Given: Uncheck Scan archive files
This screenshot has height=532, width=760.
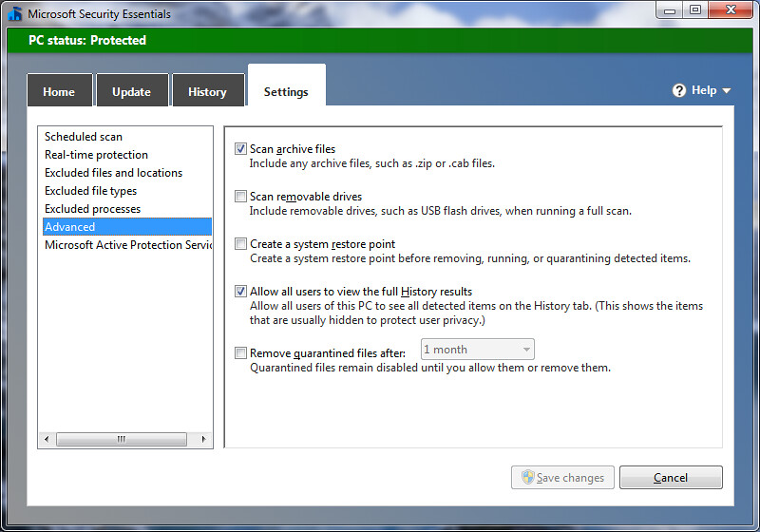Looking at the screenshot, I should pyautogui.click(x=240, y=149).
